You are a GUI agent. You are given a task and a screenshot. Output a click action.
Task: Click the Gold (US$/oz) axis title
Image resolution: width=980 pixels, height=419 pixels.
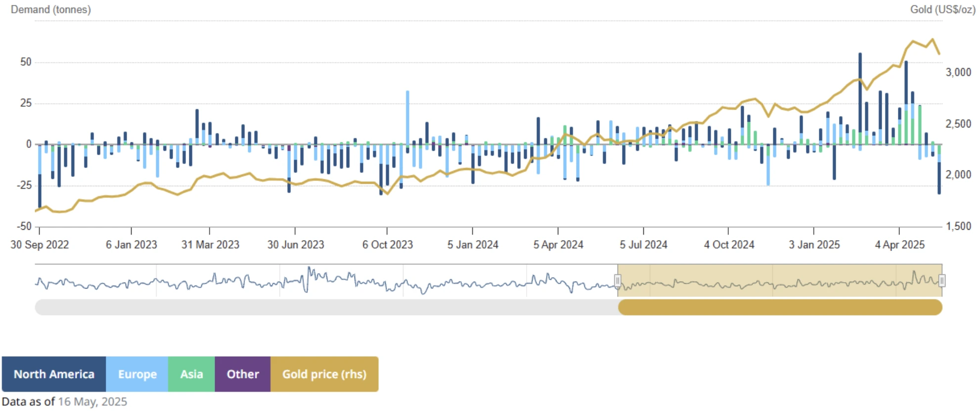point(942,9)
